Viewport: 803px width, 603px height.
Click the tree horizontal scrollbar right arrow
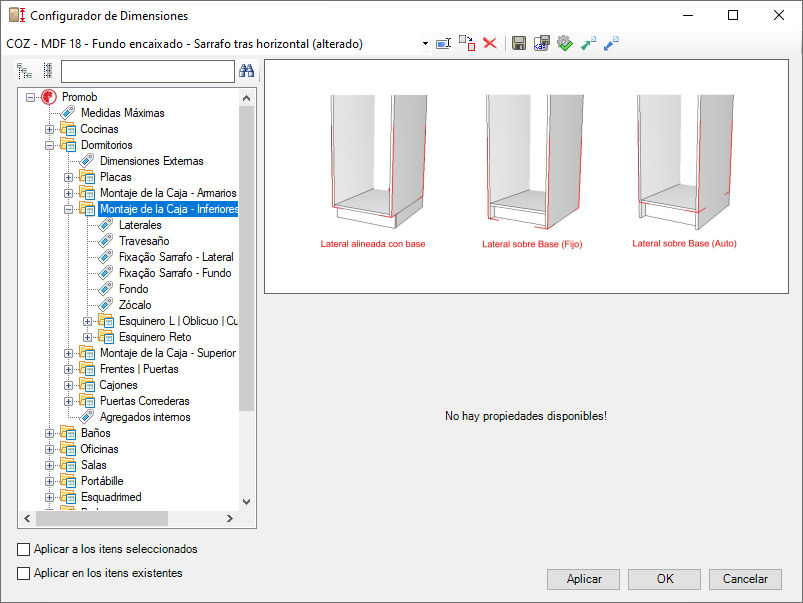pos(230,518)
